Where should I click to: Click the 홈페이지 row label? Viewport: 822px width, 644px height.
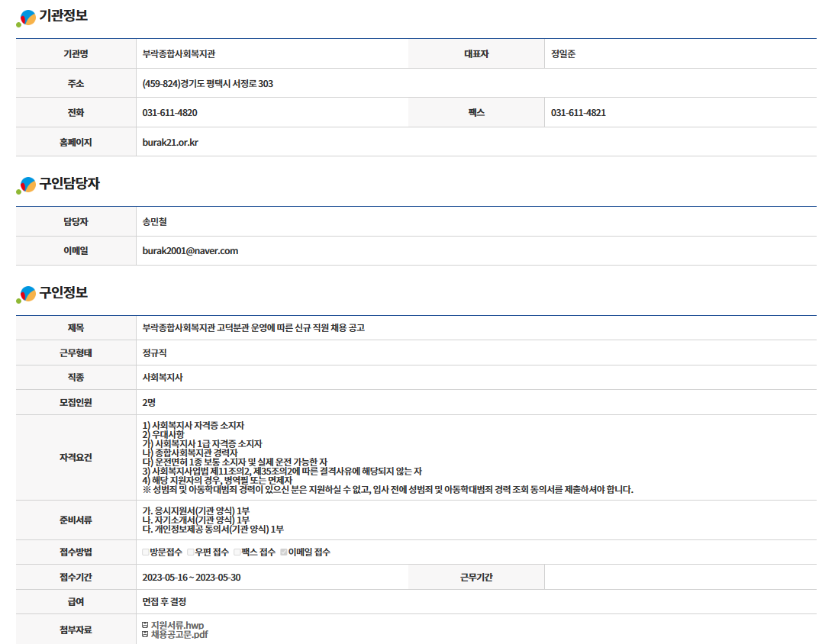76,143
